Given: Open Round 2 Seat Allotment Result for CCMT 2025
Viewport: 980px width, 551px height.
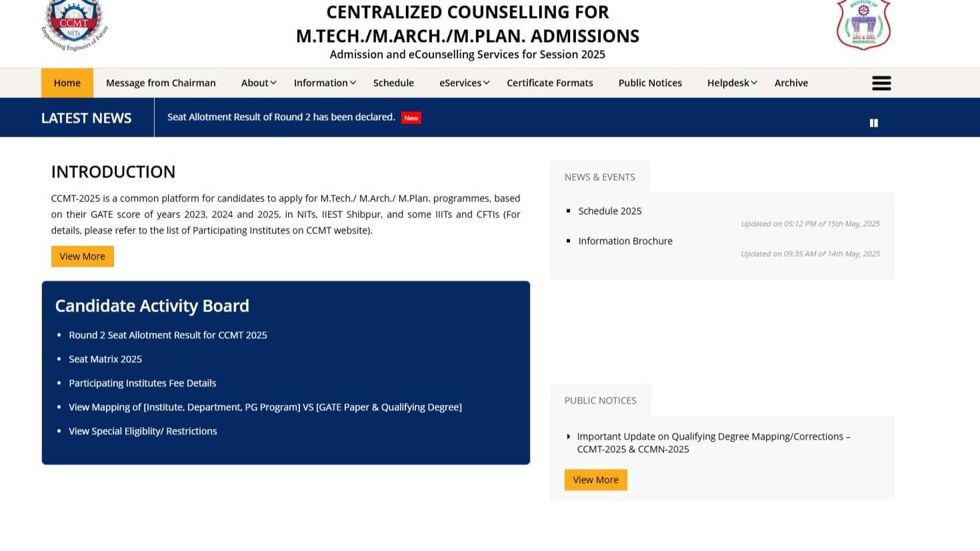Looking at the screenshot, I should (x=167, y=335).
